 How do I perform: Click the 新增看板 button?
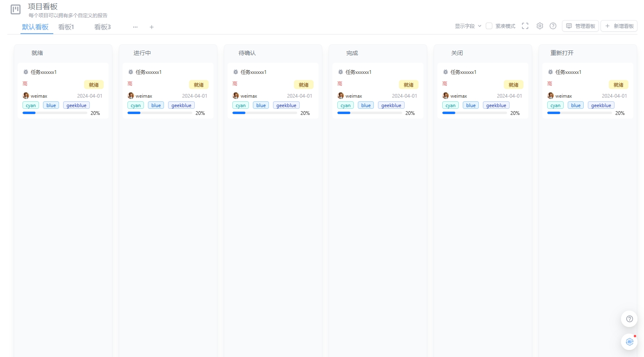point(619,26)
